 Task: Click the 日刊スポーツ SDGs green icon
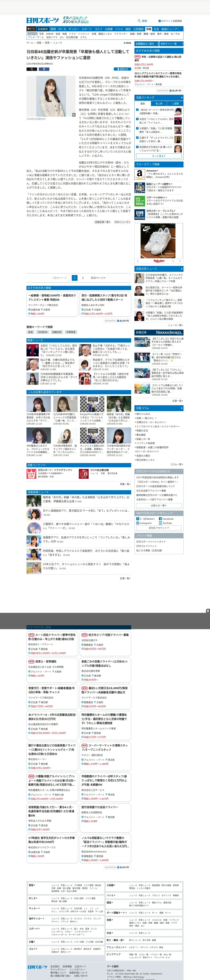click(x=140, y=201)
